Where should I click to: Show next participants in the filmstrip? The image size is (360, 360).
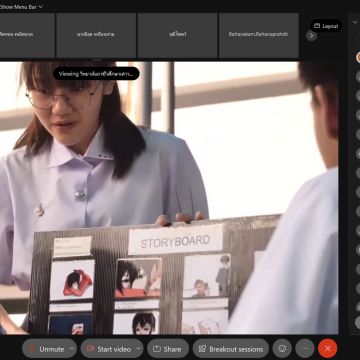(x=311, y=35)
